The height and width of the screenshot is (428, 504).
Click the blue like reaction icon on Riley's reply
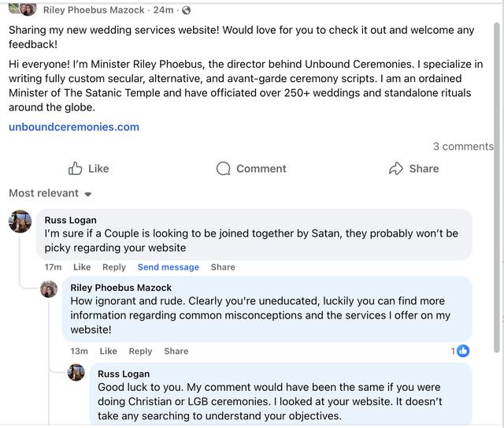pyautogui.click(x=463, y=351)
